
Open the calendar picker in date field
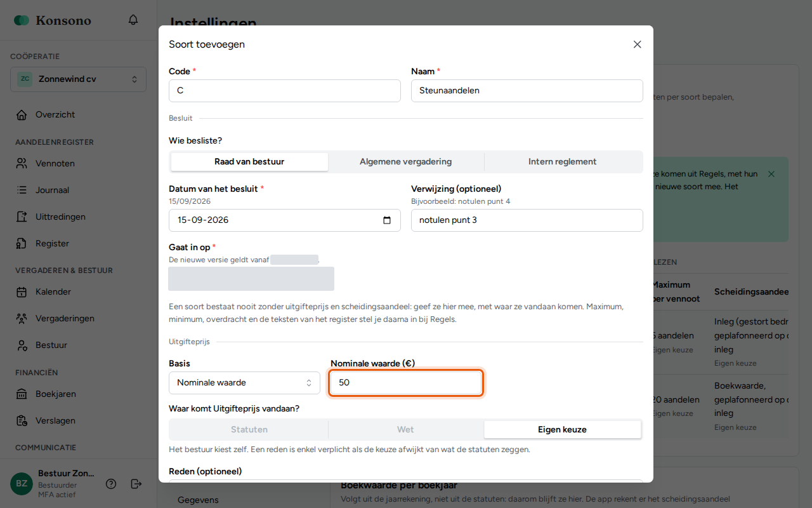pyautogui.click(x=387, y=220)
